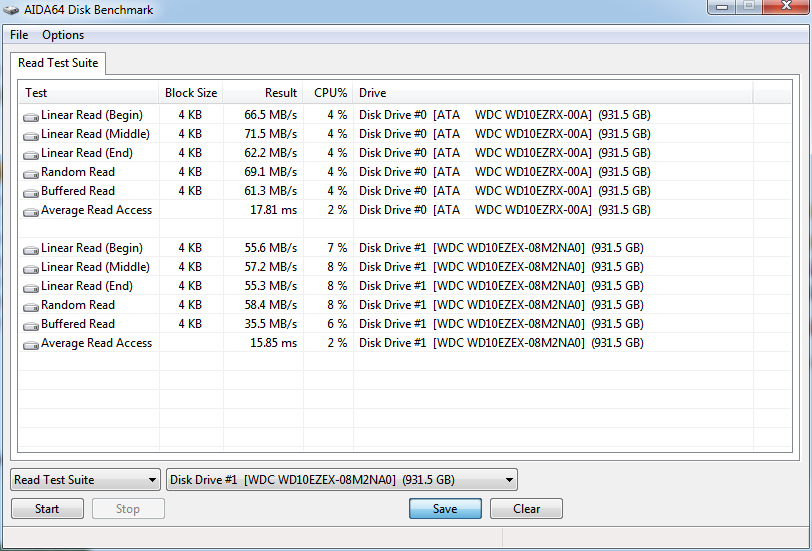The width and height of the screenshot is (812, 551).
Task: Click drive icon of 55.3 MB/s Linear Read (End)
Action: (x=31, y=288)
